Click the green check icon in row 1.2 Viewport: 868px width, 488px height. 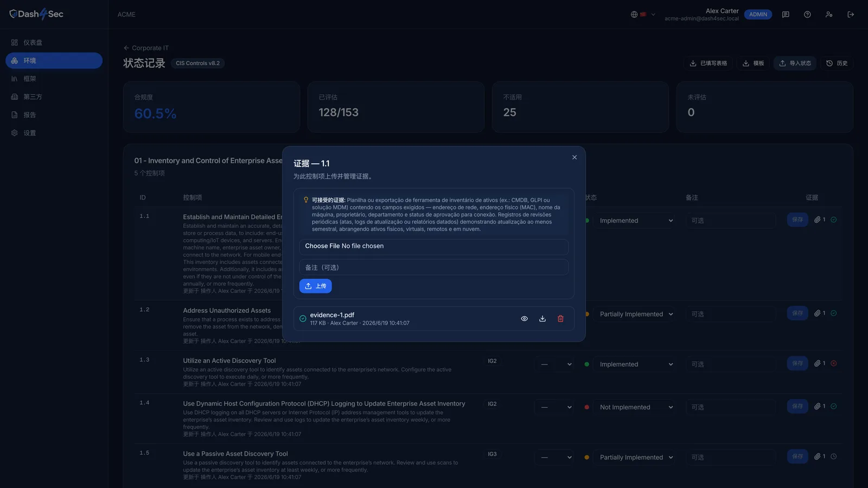[834, 313]
